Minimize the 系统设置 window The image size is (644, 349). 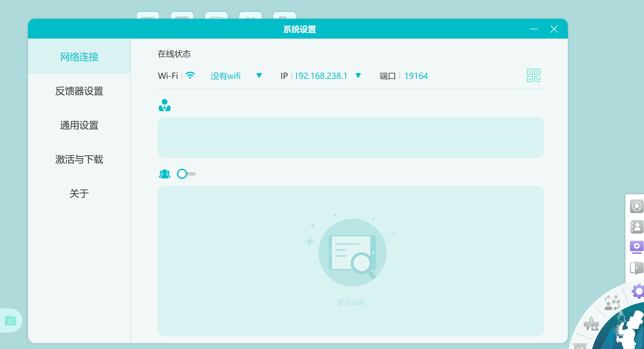tap(534, 29)
